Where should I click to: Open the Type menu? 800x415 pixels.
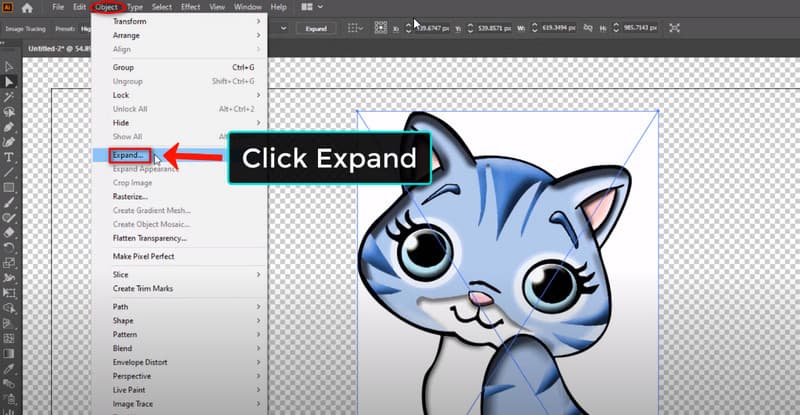tap(135, 7)
